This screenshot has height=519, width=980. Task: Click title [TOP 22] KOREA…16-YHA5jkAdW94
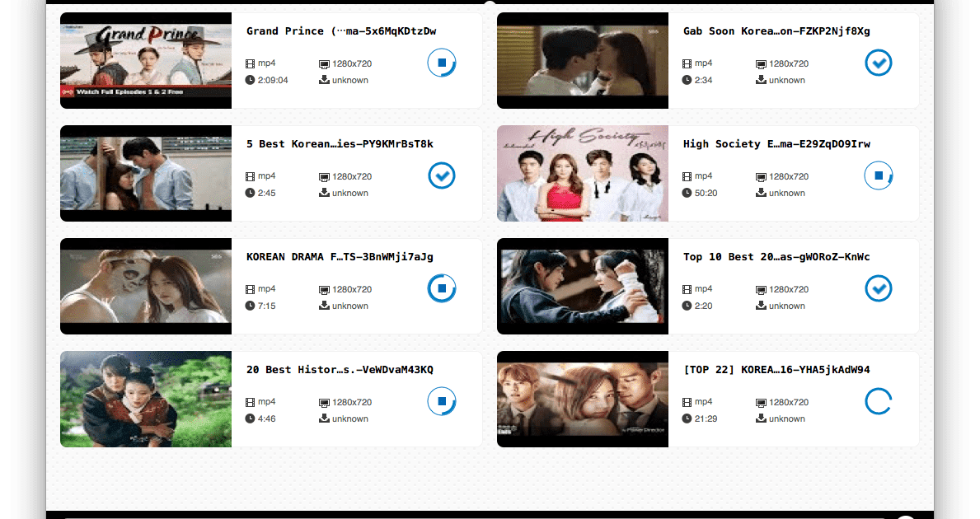776,370
